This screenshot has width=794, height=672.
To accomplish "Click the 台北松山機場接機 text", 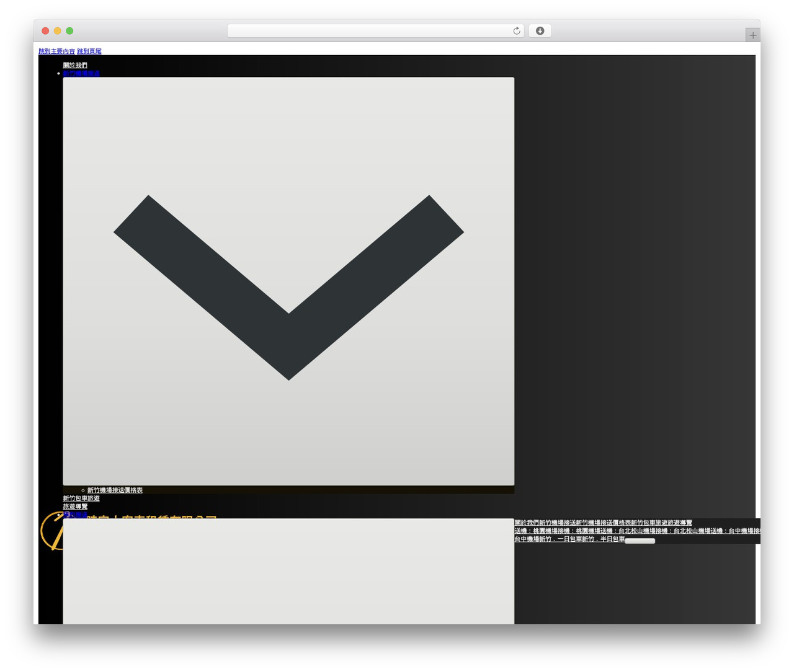I will tap(643, 531).
